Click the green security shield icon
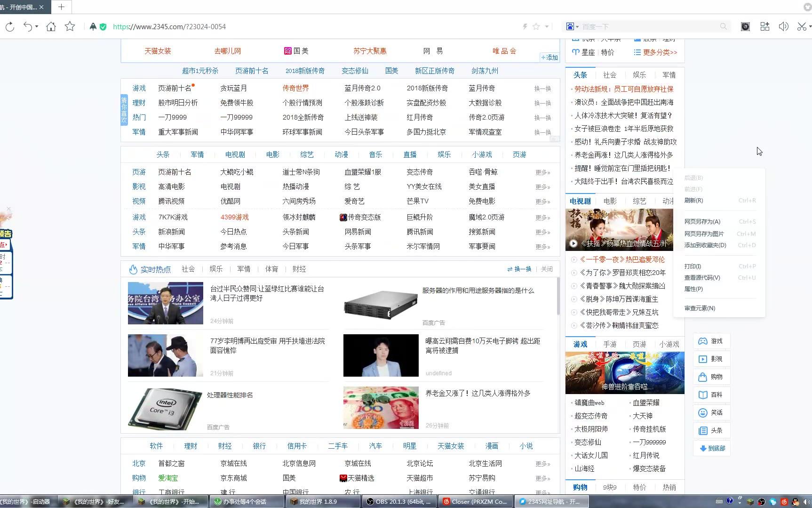The image size is (812, 508). point(103,27)
